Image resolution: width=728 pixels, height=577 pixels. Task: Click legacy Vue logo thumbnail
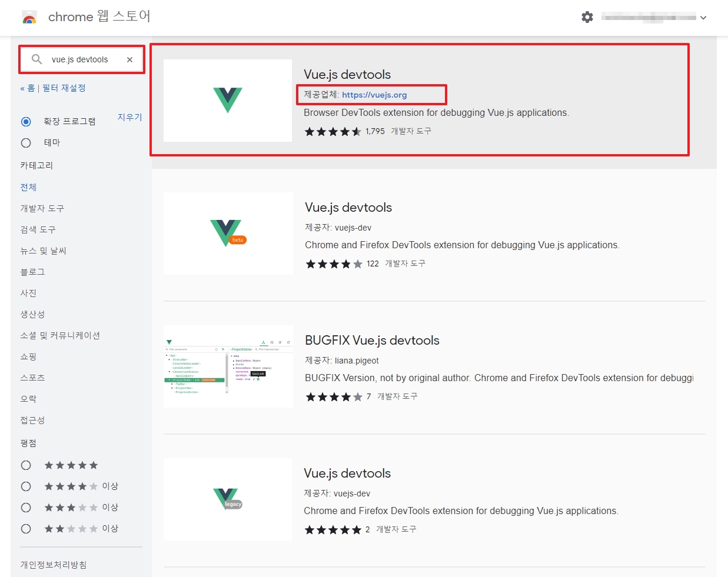(228, 499)
